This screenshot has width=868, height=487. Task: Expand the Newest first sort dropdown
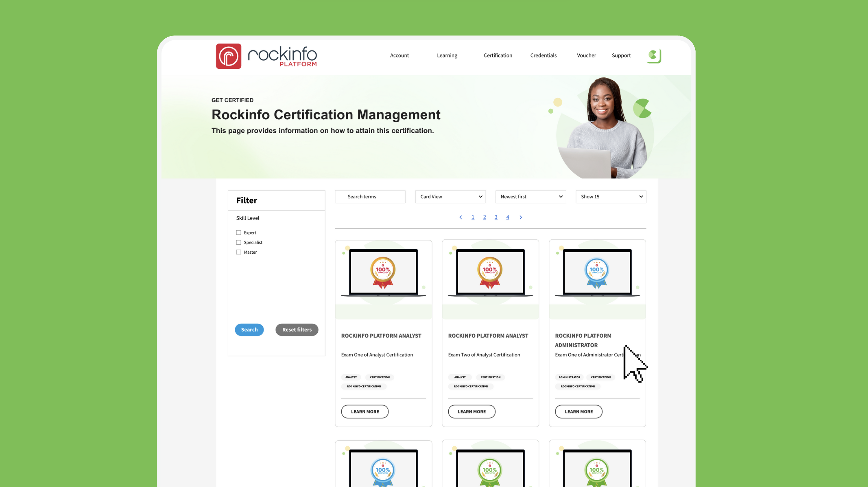coord(530,197)
